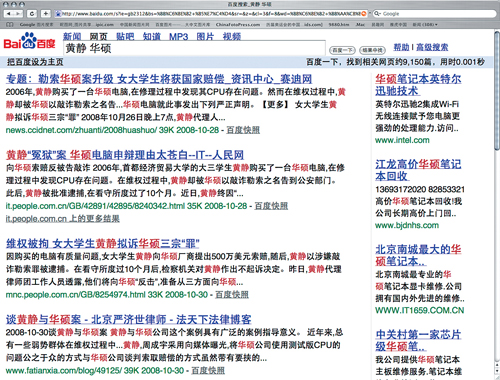This screenshot has width=500, height=380.
Task: Open the 9880.htm bookmark
Action: (339, 24)
